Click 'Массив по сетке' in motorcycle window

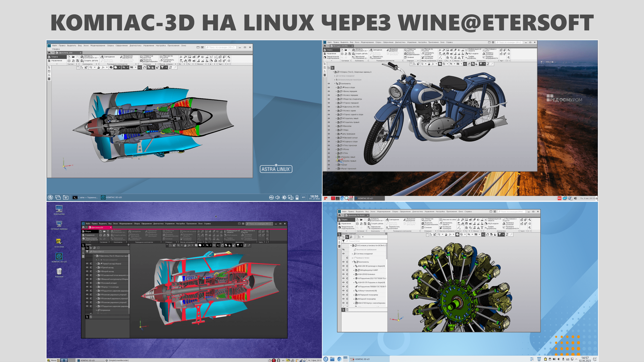pyautogui.click(x=427, y=50)
